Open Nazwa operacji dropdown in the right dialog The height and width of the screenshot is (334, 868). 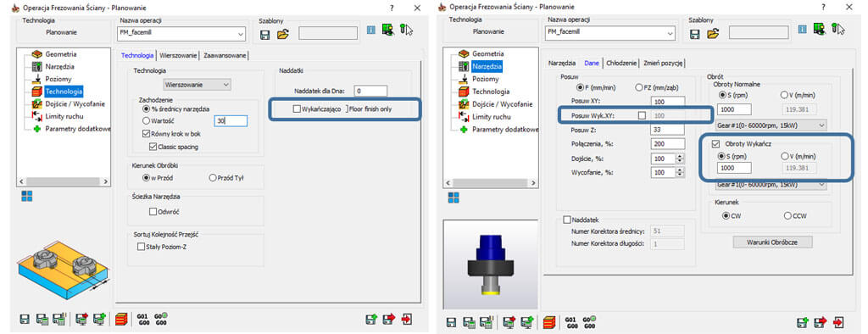point(670,35)
